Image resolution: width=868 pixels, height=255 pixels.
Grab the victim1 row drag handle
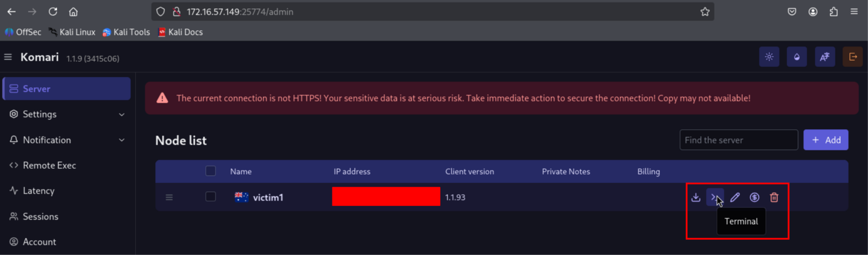(169, 197)
